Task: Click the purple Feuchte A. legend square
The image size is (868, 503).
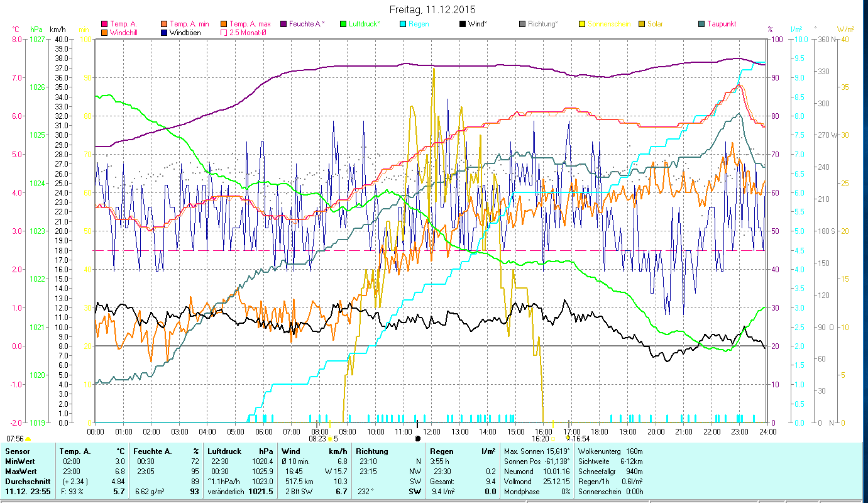Action: [283, 24]
